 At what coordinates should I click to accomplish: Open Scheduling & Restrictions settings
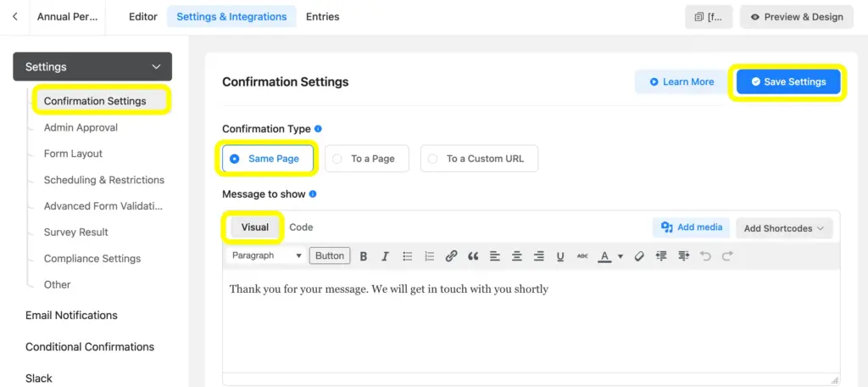[x=104, y=180]
